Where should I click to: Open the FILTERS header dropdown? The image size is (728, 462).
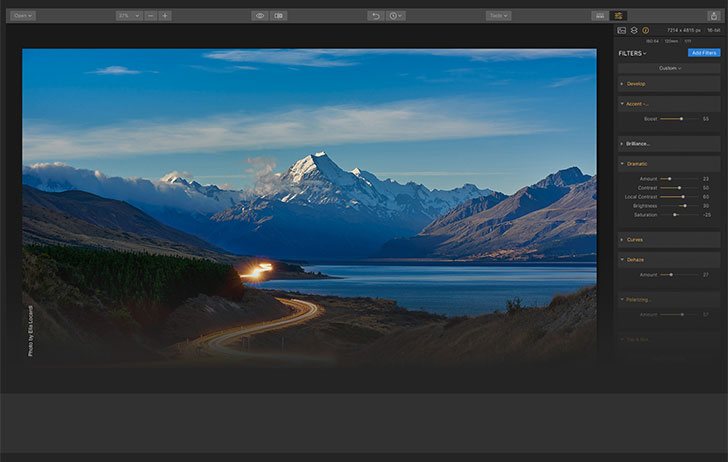[632, 53]
